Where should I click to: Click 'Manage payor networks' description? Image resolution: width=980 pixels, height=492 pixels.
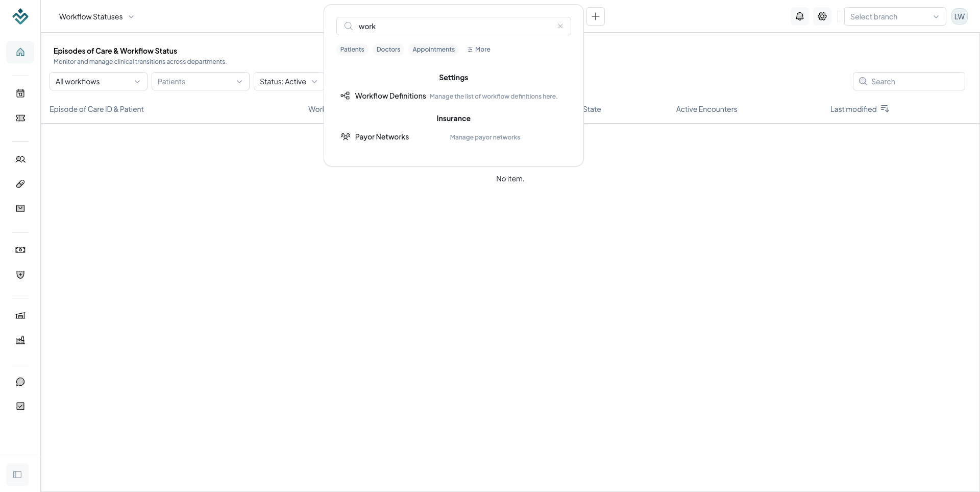coord(485,137)
